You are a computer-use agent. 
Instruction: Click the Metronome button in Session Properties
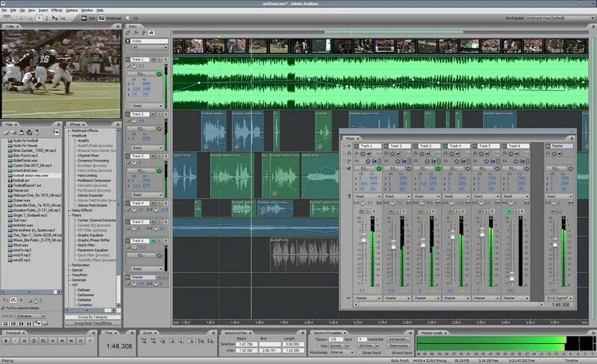(x=398, y=345)
